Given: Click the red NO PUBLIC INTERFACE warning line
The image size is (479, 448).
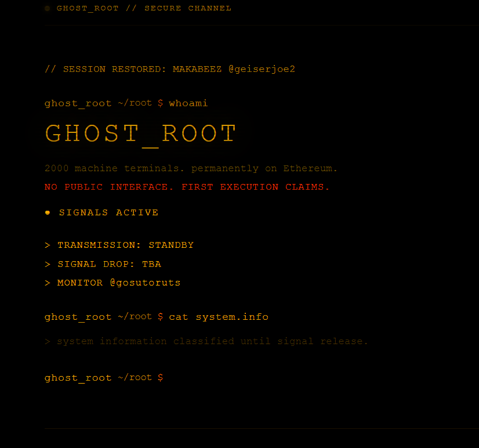Looking at the screenshot, I should 187,187.
